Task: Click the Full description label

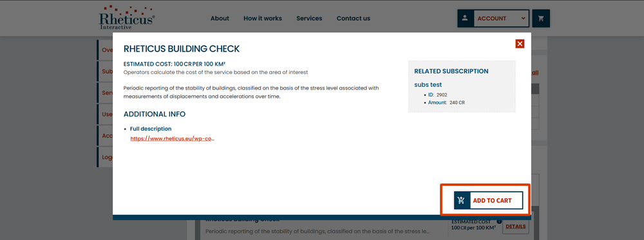Action: click(x=151, y=129)
